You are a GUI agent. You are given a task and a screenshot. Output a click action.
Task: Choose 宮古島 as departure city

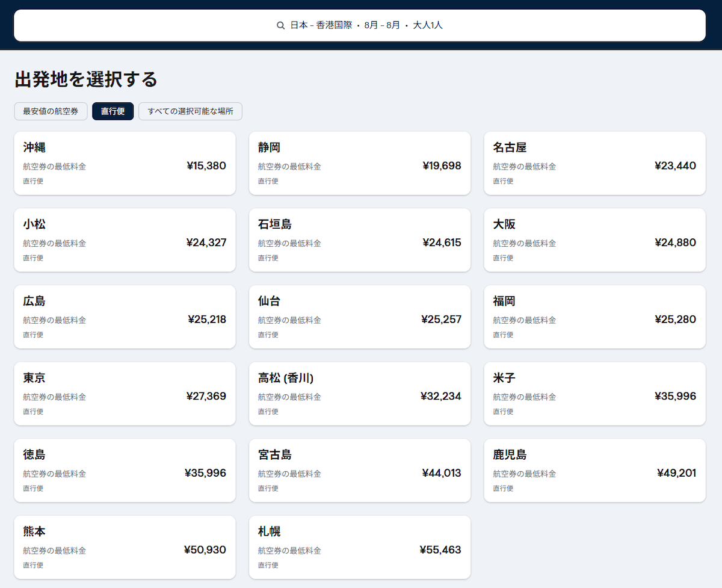[x=360, y=471]
